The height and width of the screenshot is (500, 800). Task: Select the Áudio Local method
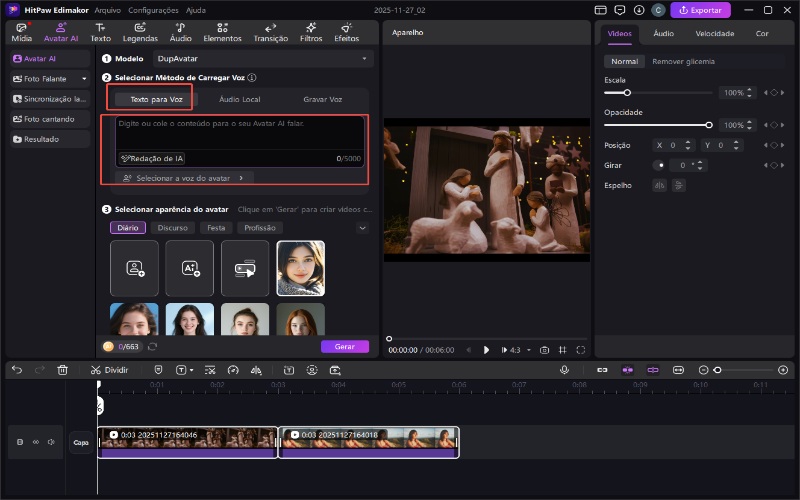click(239, 99)
